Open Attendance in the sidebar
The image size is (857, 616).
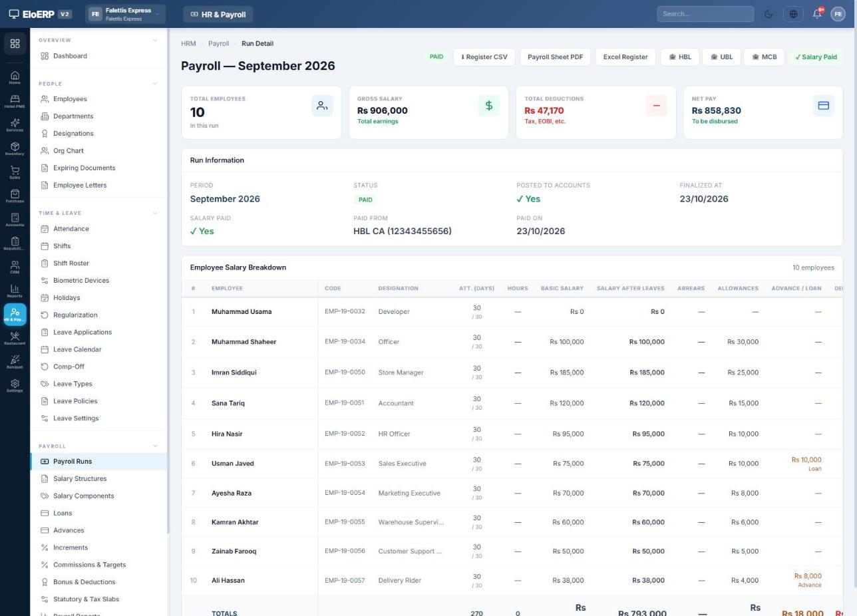[98, 229]
